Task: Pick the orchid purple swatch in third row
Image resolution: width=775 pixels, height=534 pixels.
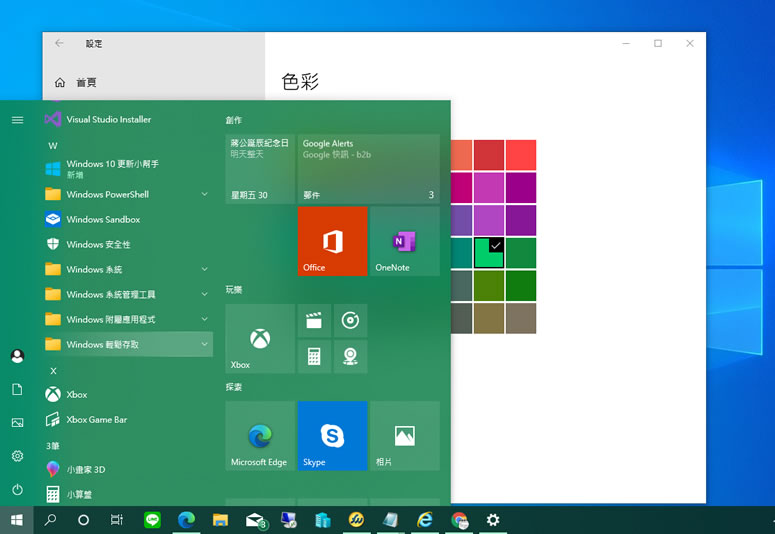Action: [489, 220]
